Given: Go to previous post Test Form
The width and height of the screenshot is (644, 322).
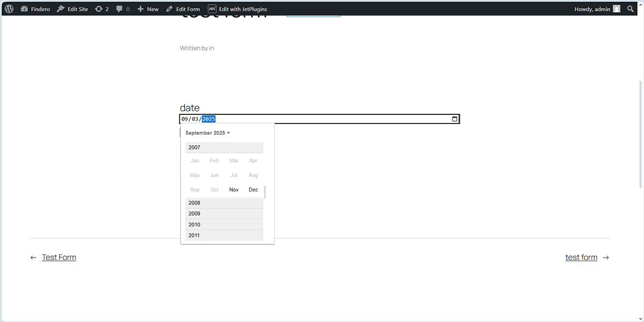Looking at the screenshot, I should pos(59,258).
